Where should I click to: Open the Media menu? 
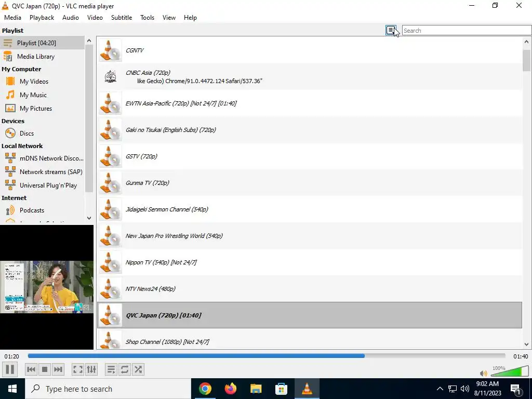tap(12, 18)
